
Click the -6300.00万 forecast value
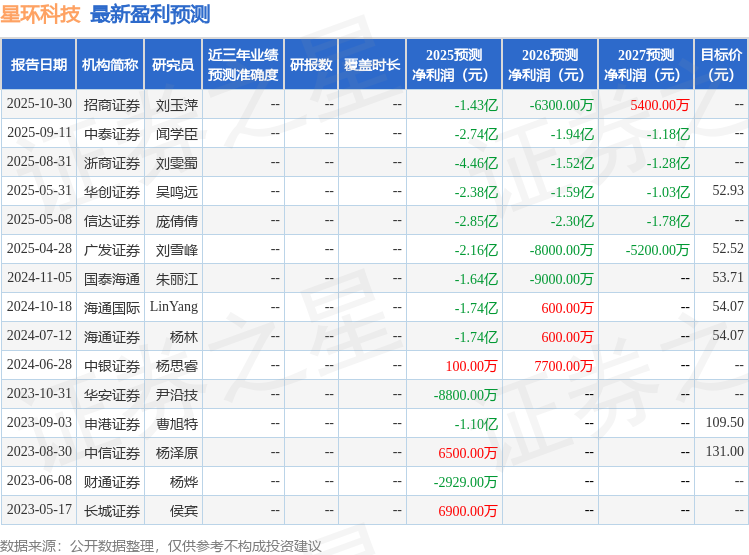tap(561, 105)
